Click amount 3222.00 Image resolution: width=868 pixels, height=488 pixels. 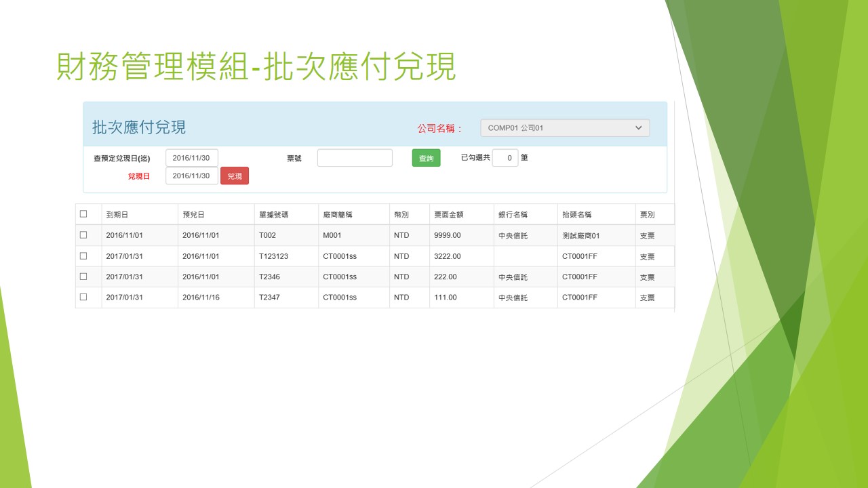448,256
